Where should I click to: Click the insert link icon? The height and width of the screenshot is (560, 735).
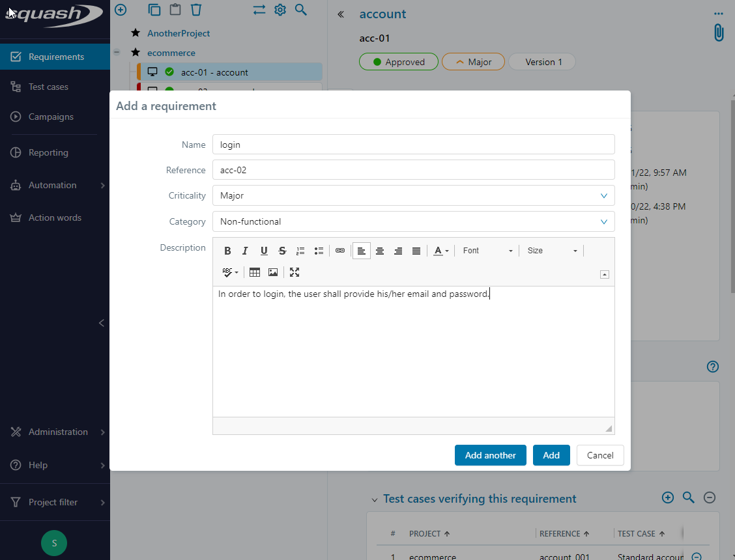coord(340,251)
